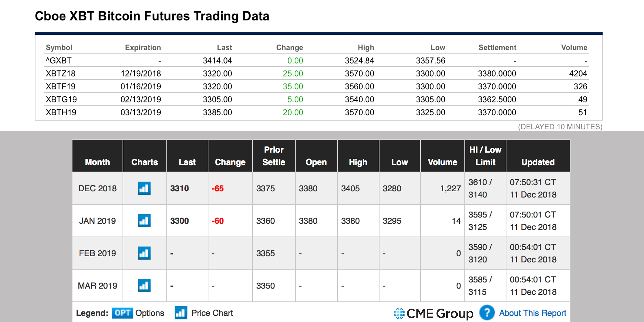The width and height of the screenshot is (644, 322).
Task: Open the FEB 2019 price chart icon
Action: (x=144, y=253)
